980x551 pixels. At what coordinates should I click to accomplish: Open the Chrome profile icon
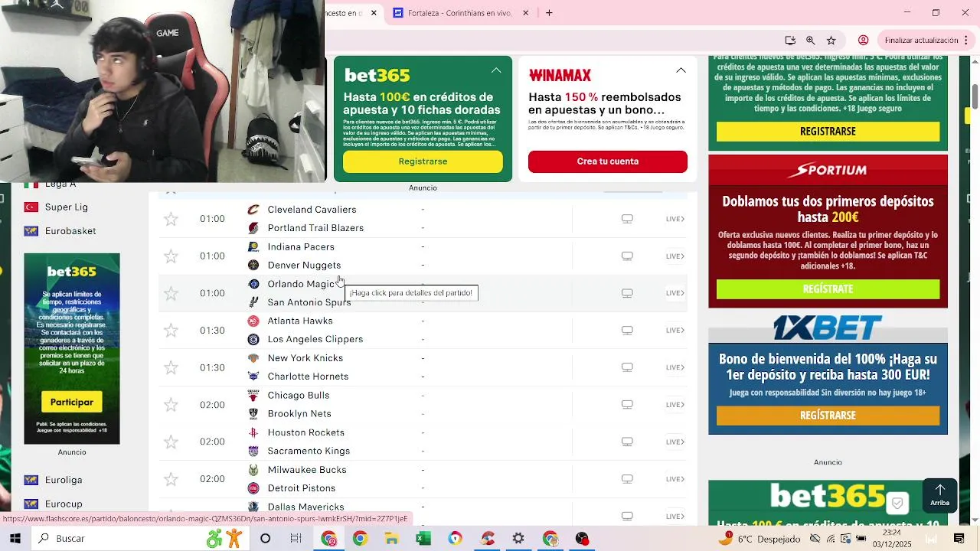coord(863,41)
